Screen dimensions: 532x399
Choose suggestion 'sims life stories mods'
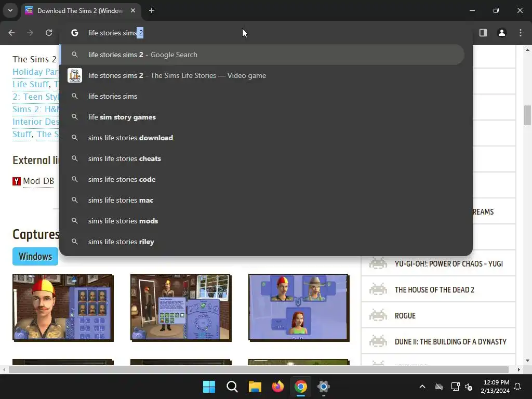tap(262, 221)
